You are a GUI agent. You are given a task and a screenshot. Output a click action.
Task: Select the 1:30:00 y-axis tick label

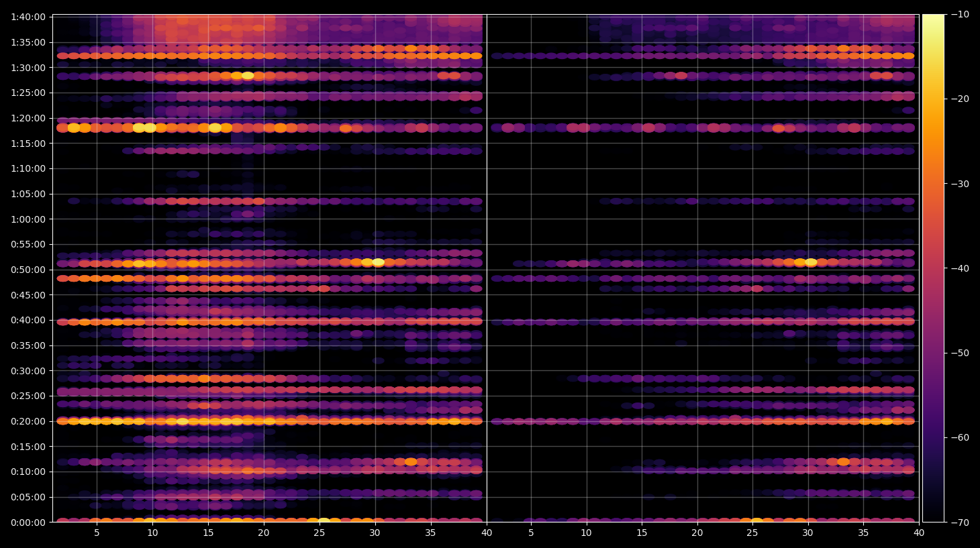click(28, 68)
